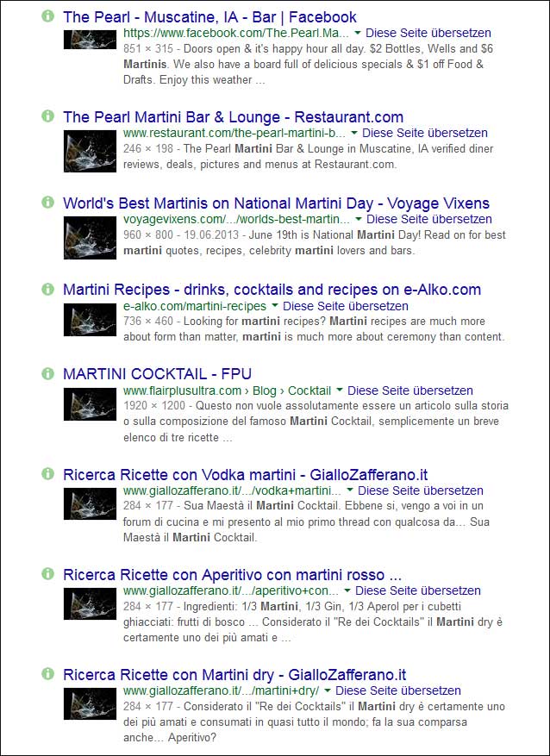The image size is (550, 756).
Task: Open the thumbnail image of the Facebook Pearl result
Action: click(x=91, y=40)
